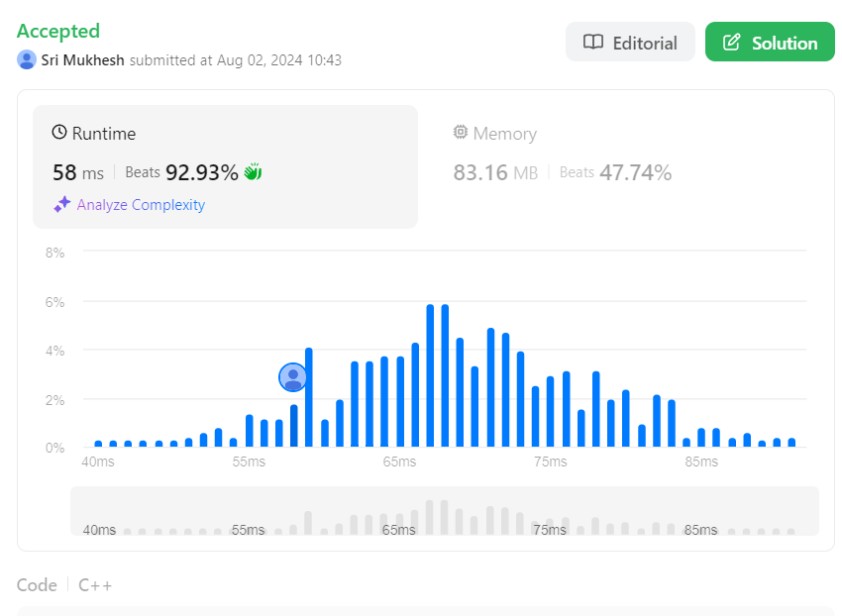Click the pencil icon on Solution button

click(x=732, y=43)
